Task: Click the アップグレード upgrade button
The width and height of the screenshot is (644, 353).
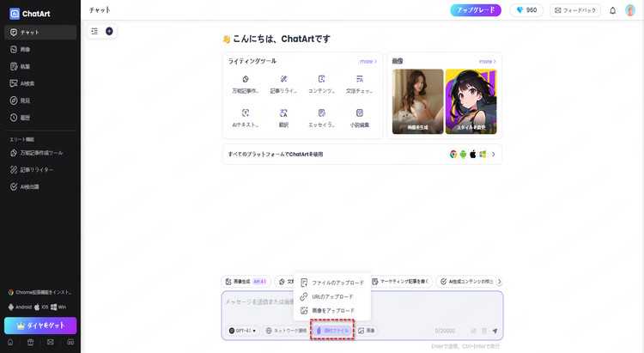Action: pyautogui.click(x=476, y=10)
